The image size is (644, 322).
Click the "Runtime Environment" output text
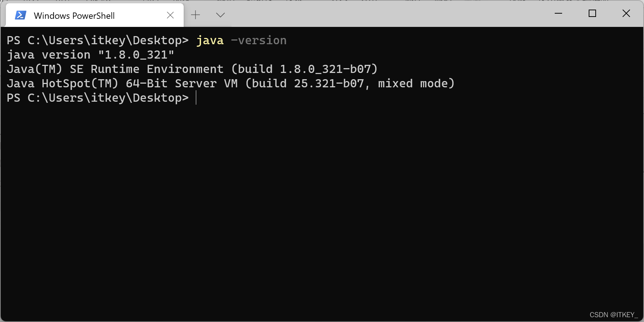tap(157, 69)
